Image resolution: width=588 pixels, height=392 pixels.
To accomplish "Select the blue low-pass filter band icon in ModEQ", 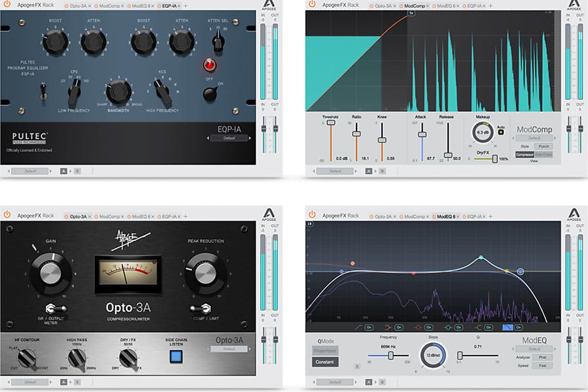I will [x=508, y=327].
